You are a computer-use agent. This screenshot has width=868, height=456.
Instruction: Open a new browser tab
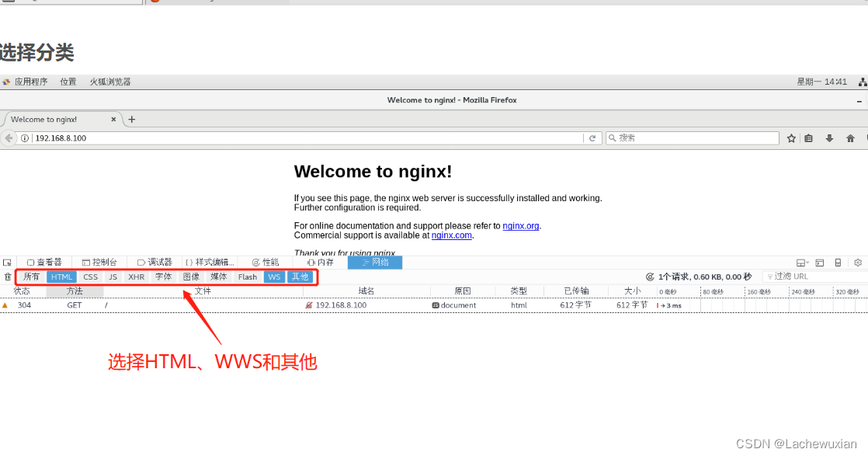tap(132, 119)
